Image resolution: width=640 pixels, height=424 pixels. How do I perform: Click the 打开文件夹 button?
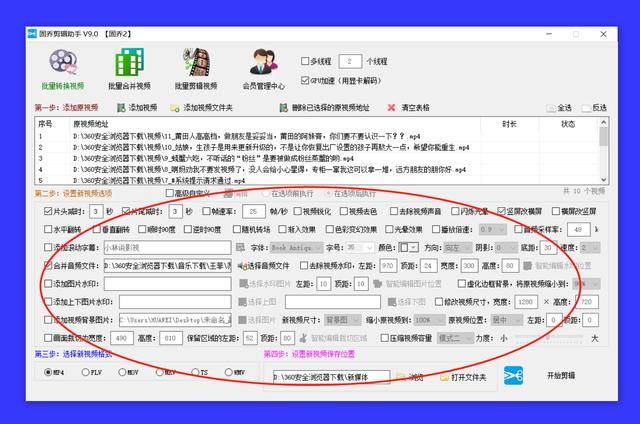pyautogui.click(x=463, y=377)
